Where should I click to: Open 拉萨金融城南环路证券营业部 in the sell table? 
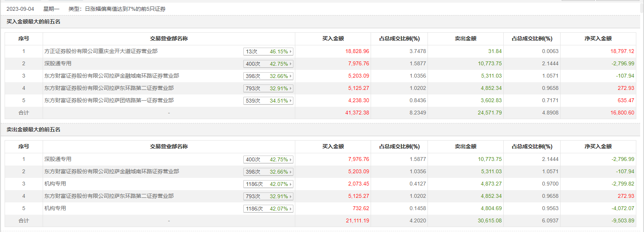pyautogui.click(x=111, y=171)
